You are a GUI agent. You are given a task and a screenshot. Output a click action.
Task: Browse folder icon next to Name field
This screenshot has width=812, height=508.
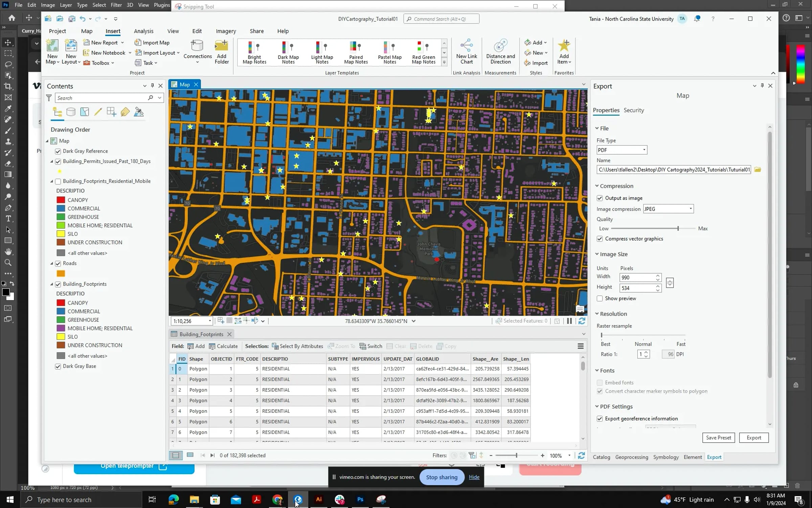[758, 170]
